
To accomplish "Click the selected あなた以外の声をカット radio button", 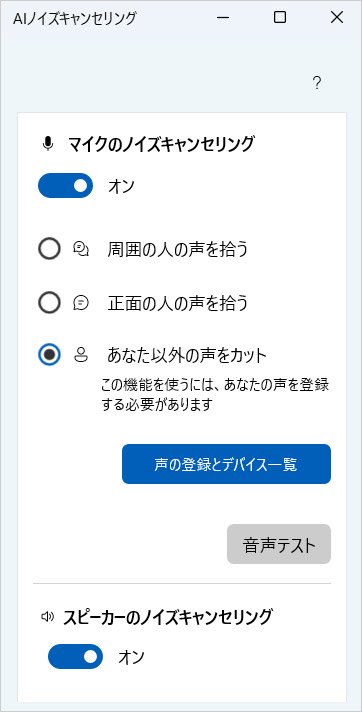I will 50,355.
